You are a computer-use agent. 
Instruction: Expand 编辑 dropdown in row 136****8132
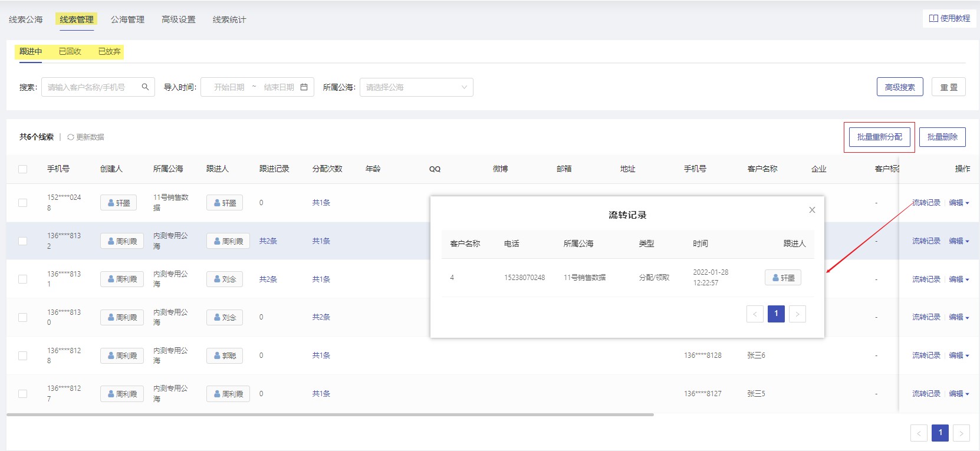959,241
